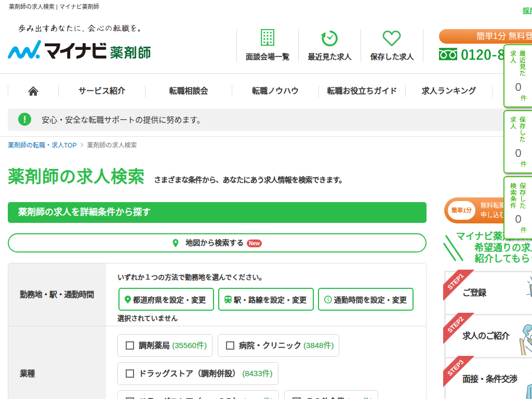Expand the 保存した求人 sidebar flyout
The image size is (532, 399).
pos(518,141)
